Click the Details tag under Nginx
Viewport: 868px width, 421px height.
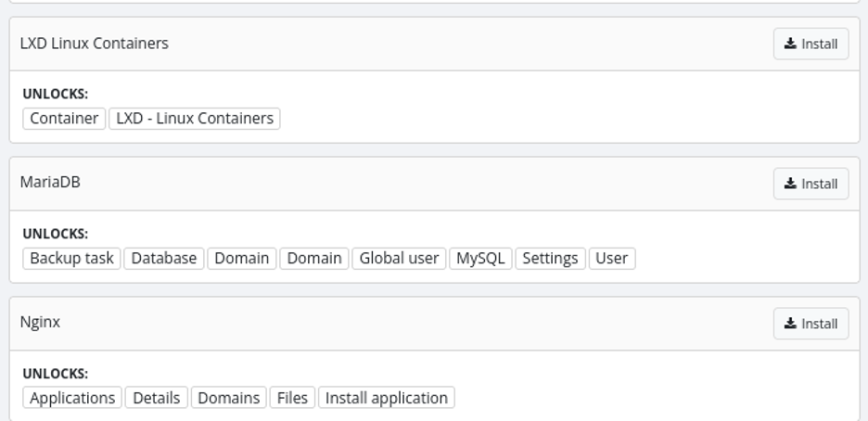pyautogui.click(x=157, y=398)
